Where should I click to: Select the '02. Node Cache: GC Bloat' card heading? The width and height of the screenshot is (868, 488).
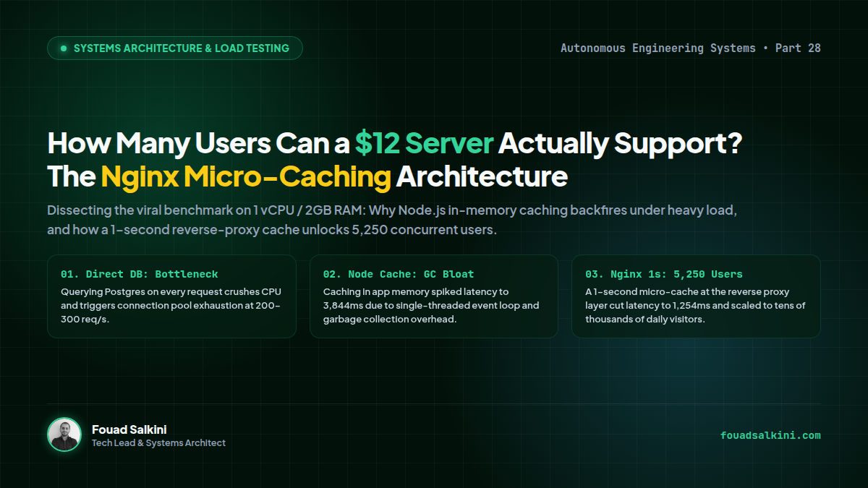(399, 275)
